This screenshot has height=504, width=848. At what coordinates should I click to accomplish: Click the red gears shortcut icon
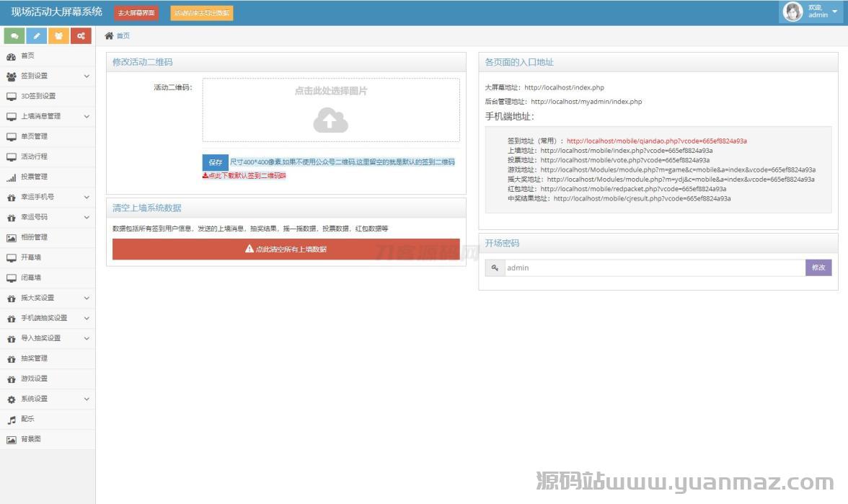click(81, 36)
